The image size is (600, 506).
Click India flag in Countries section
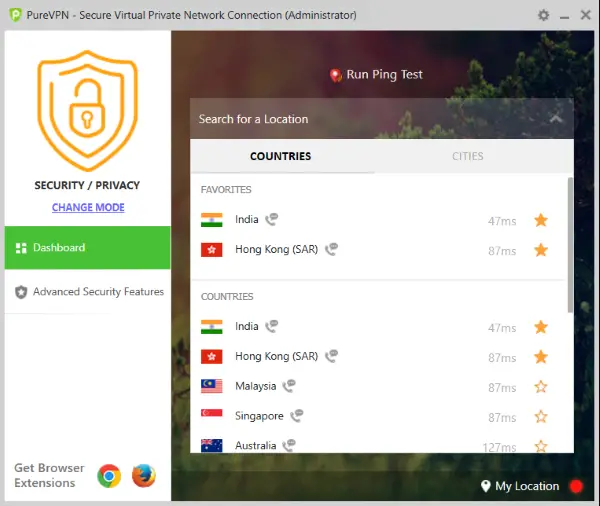pos(212,327)
